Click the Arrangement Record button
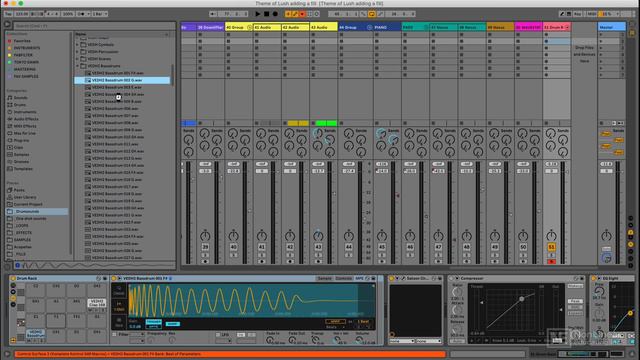 (275, 14)
